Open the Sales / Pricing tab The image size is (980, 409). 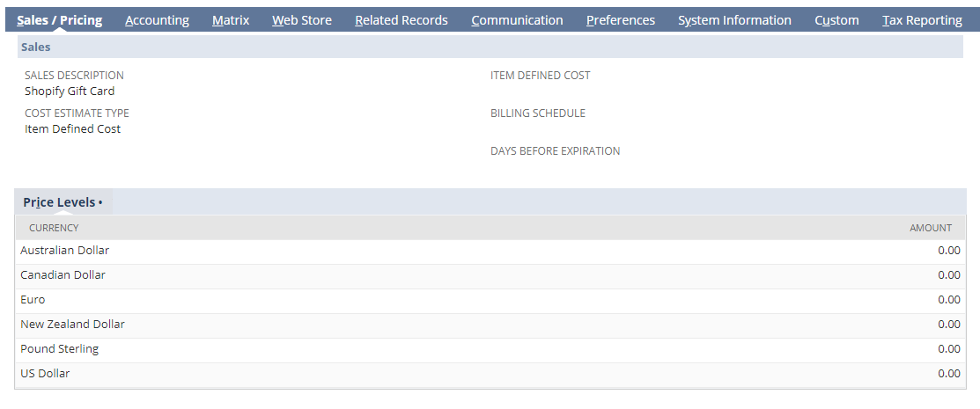click(x=59, y=20)
